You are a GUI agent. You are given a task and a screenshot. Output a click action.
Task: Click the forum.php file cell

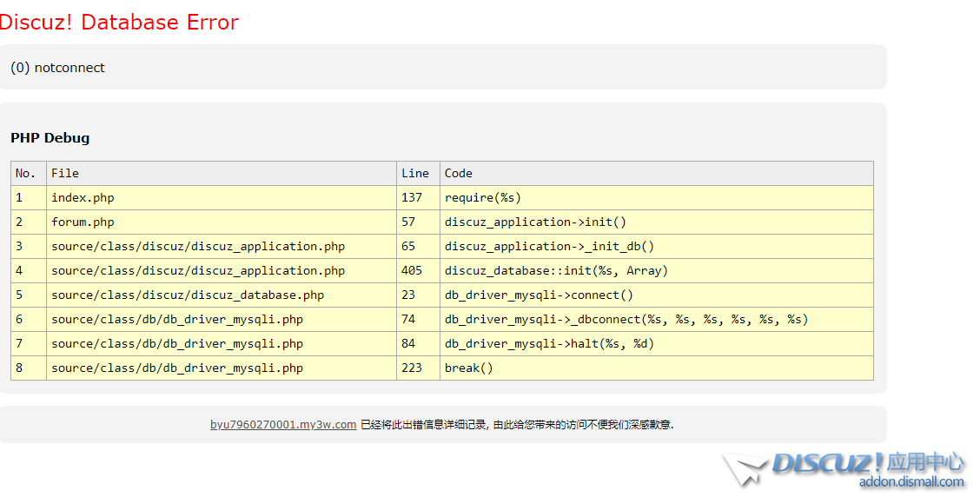(x=83, y=222)
